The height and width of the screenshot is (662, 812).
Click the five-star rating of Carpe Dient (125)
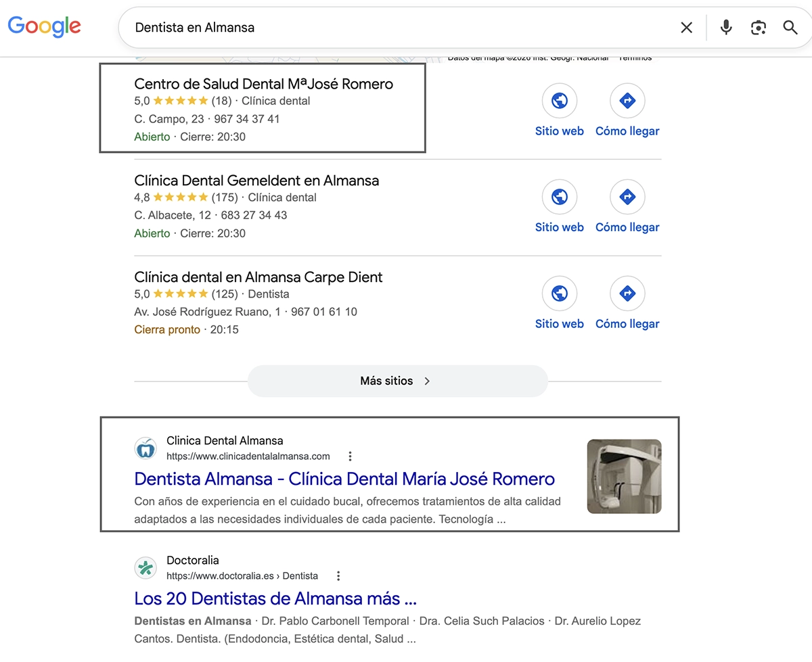(x=181, y=294)
